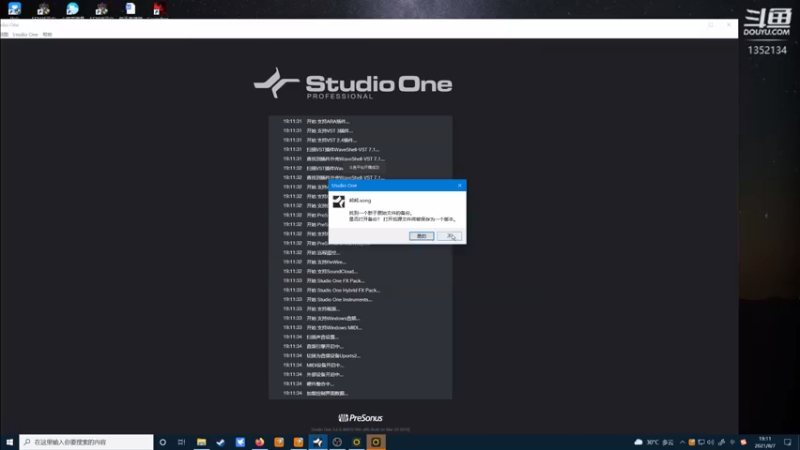
Task: Click the orange tray icon beside chevron
Action: point(692,442)
